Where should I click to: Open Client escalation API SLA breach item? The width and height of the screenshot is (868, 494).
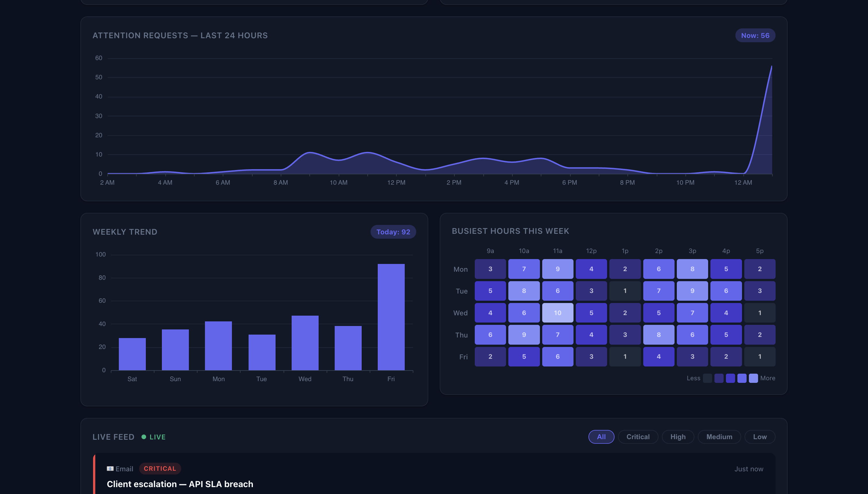(180, 484)
